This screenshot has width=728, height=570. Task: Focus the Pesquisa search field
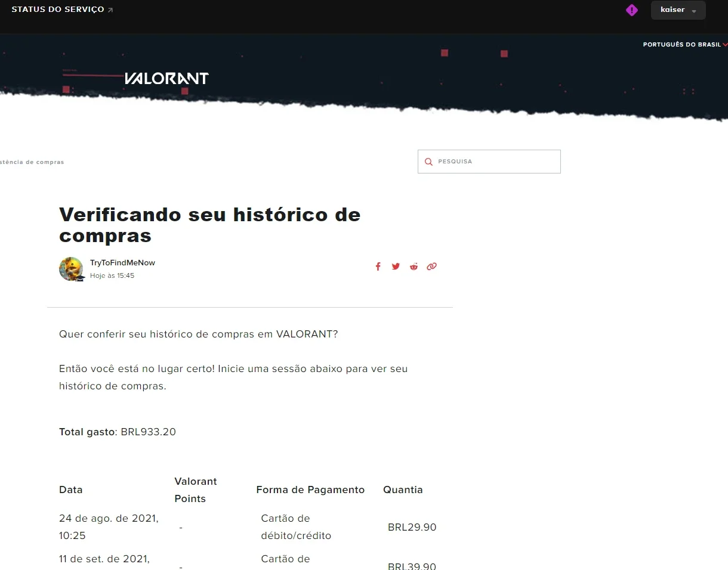[x=489, y=162]
